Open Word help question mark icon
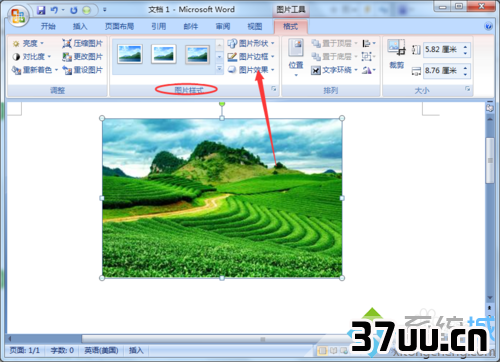500x362 pixels. click(488, 26)
